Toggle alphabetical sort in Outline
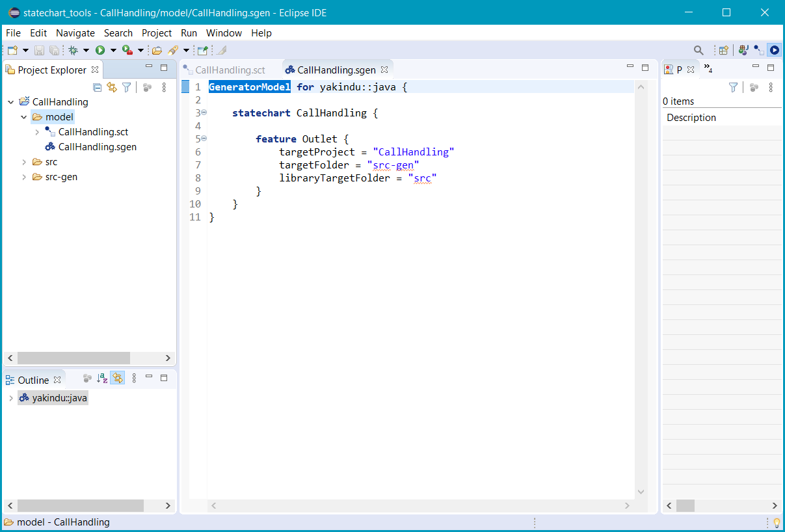 [102, 378]
